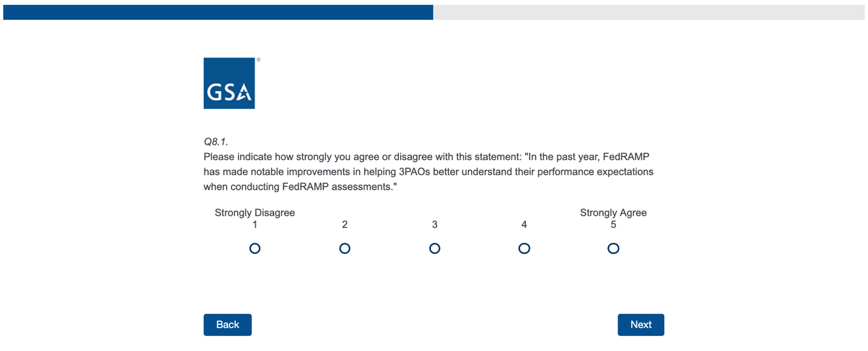Click the number 4 scale label

(x=524, y=225)
